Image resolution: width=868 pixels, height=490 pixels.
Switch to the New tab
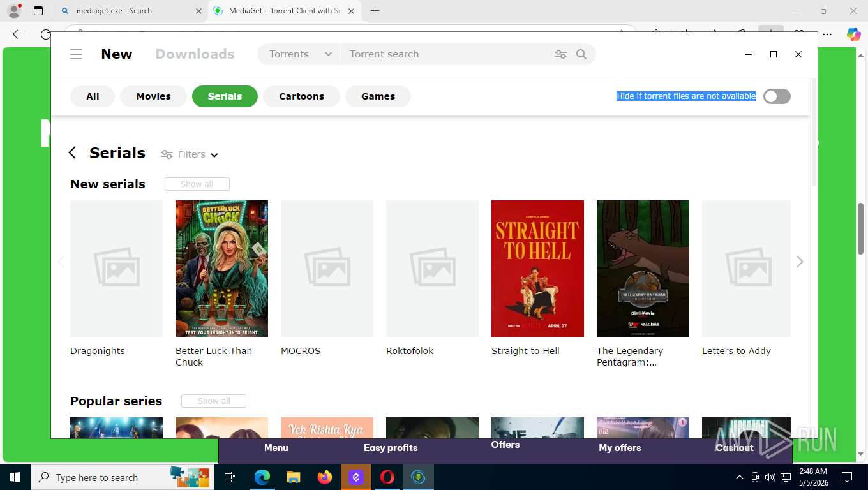117,54
